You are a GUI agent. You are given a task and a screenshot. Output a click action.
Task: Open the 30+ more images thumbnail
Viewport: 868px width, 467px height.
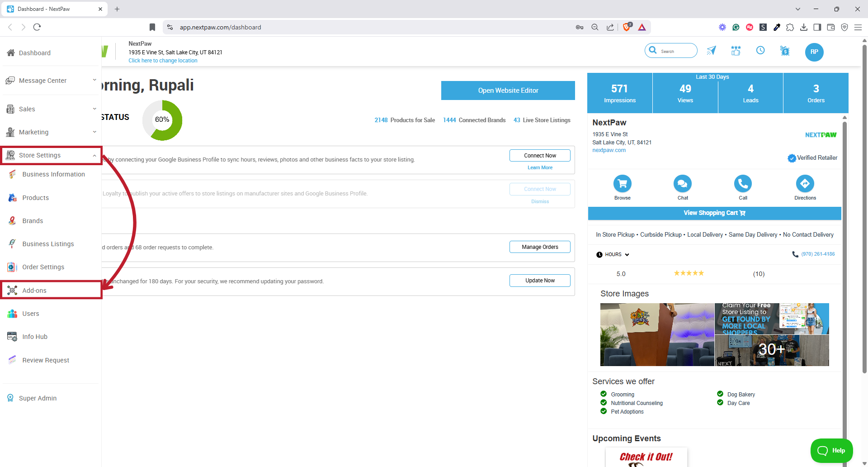pos(772,351)
